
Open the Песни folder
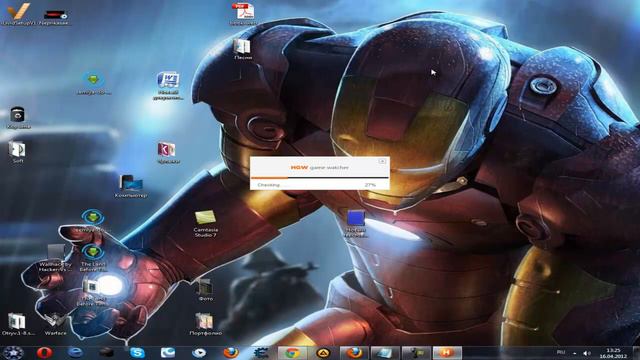point(242,46)
